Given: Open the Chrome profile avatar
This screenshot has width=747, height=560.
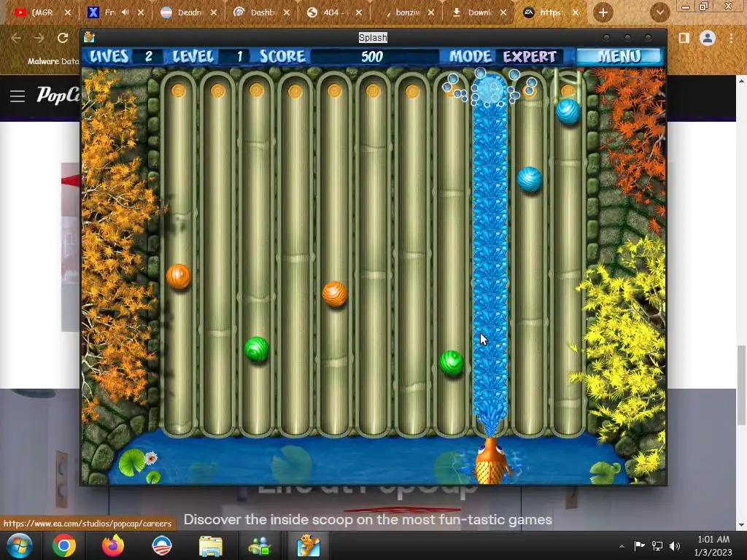Looking at the screenshot, I should 708,38.
